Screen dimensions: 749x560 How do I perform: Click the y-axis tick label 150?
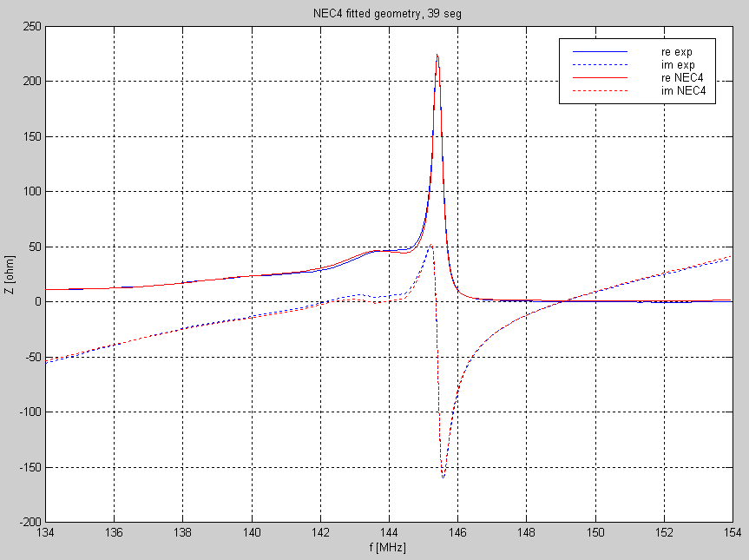pyautogui.click(x=32, y=136)
